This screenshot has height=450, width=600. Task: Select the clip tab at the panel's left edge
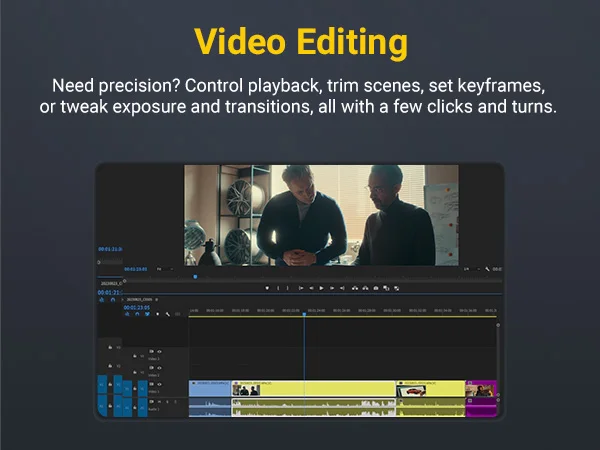click(111, 283)
